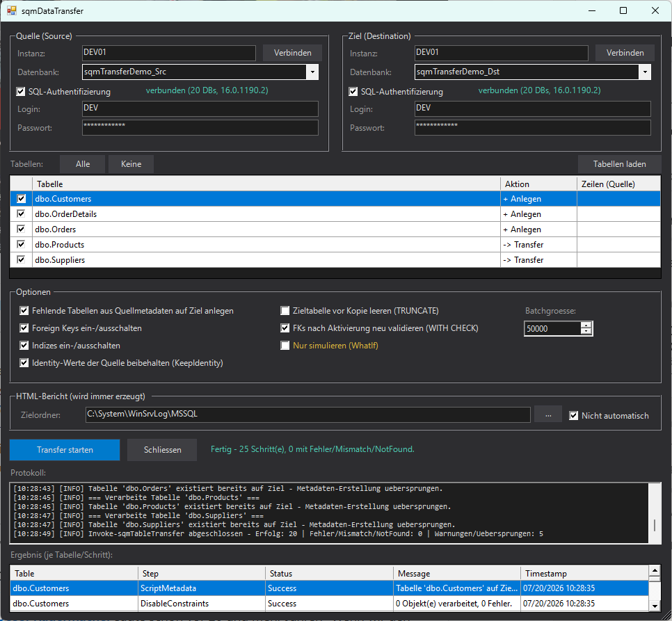Focus the Batchgroesse value 50000

click(x=552, y=328)
